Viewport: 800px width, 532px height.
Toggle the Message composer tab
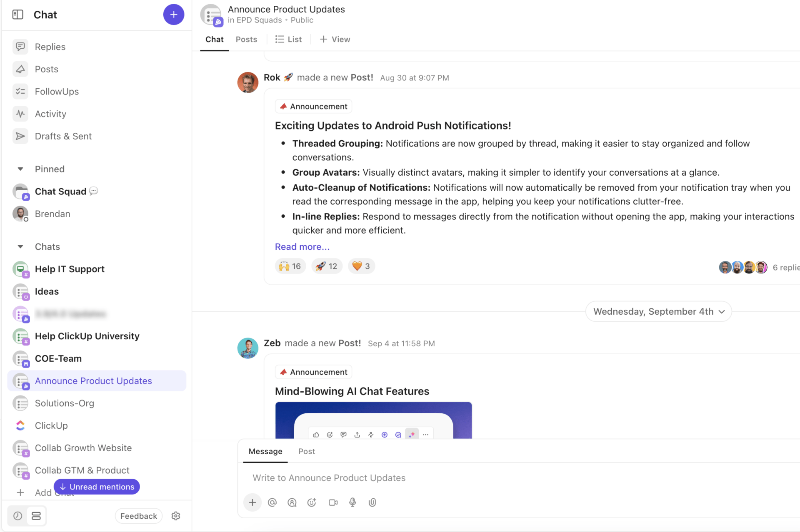pyautogui.click(x=265, y=451)
